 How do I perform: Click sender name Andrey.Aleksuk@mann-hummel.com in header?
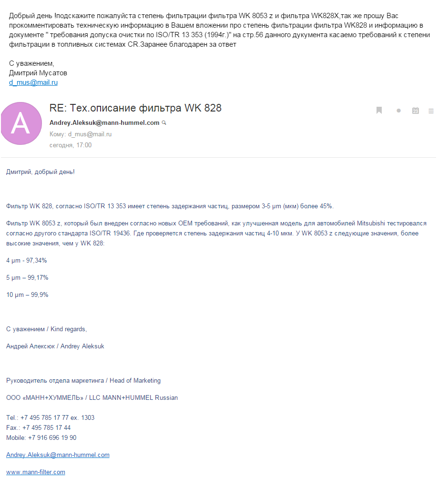pyautogui.click(x=104, y=123)
